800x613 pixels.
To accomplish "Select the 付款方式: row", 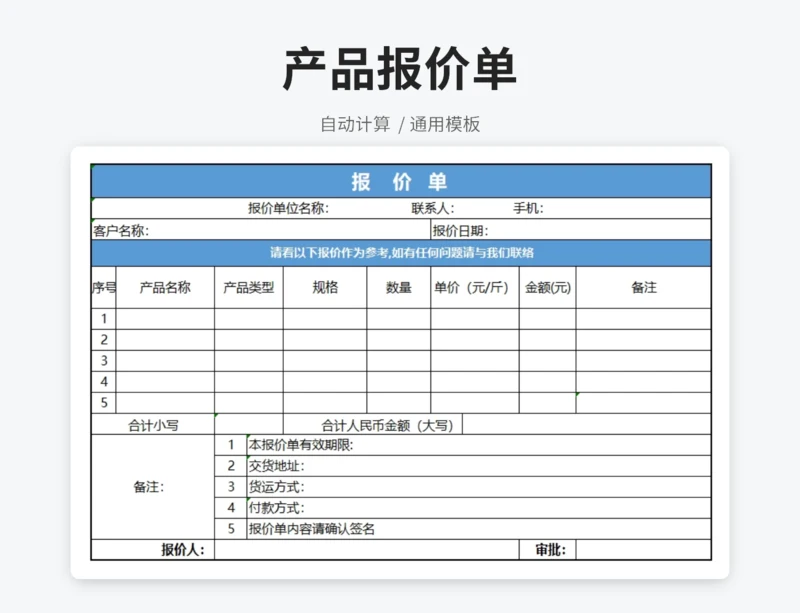I will 479,508.
